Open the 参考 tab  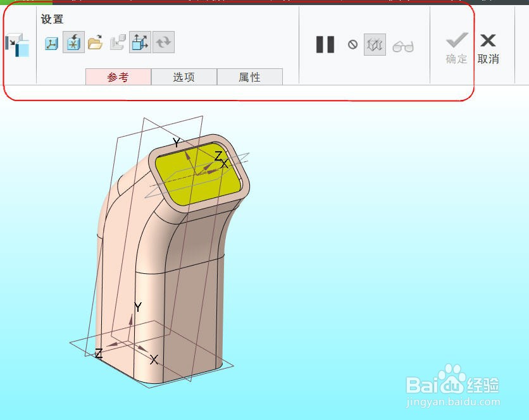click(x=118, y=77)
